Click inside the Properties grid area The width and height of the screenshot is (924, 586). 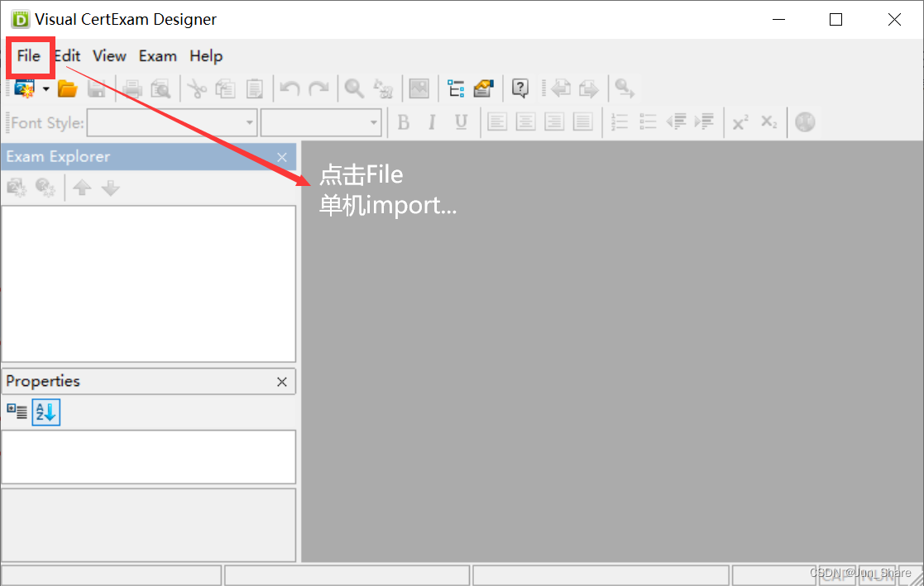[149, 457]
